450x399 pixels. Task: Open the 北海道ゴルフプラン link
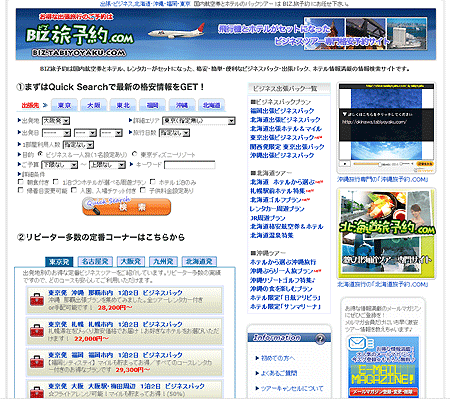(x=276, y=200)
